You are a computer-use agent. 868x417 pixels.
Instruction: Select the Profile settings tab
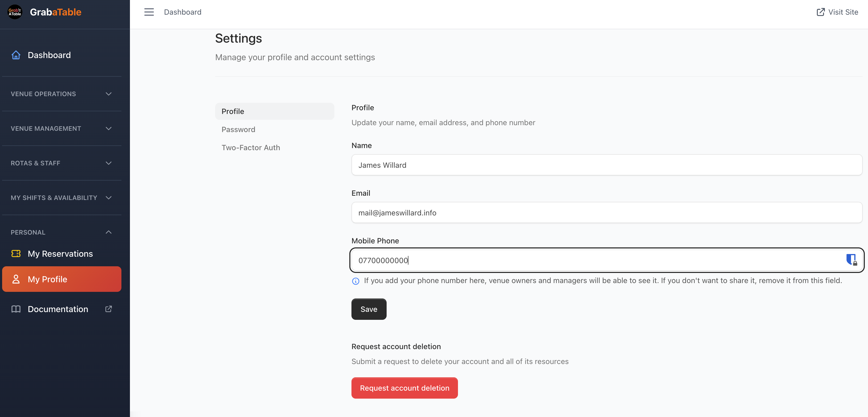coord(232,111)
